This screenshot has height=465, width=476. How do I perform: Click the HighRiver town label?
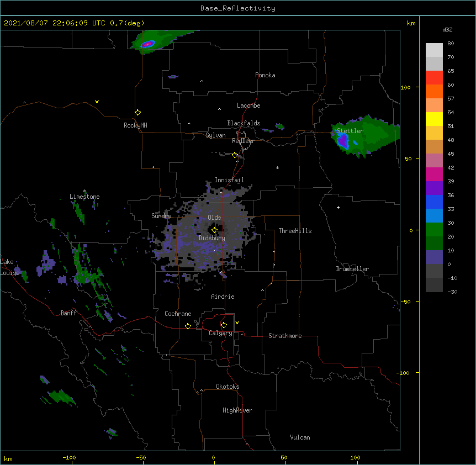coord(237,410)
